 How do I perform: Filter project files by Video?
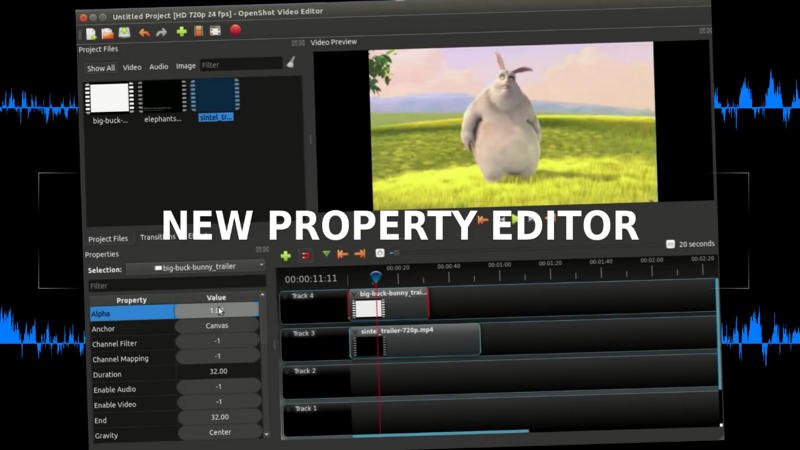(x=132, y=67)
